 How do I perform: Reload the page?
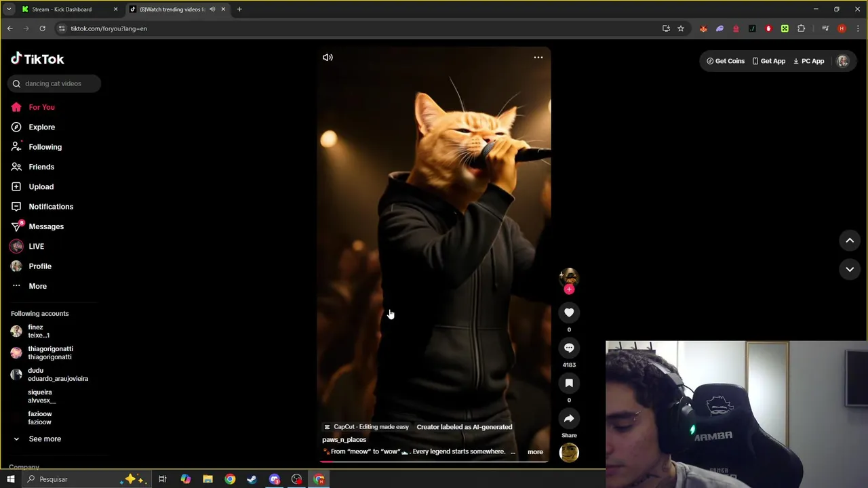[x=42, y=28]
